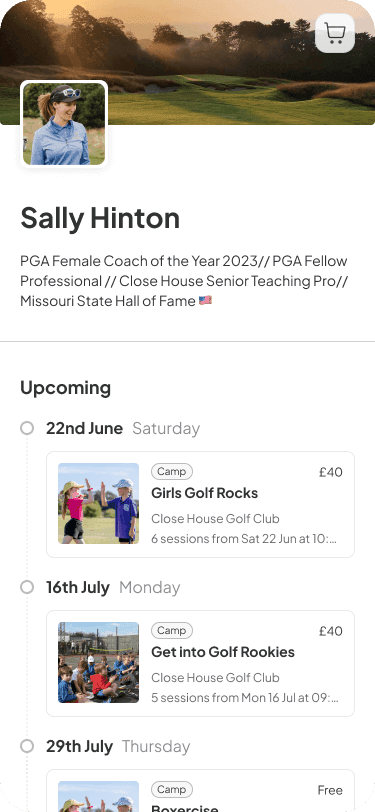
Task: Click the Upcoming section heading
Action: (x=66, y=388)
